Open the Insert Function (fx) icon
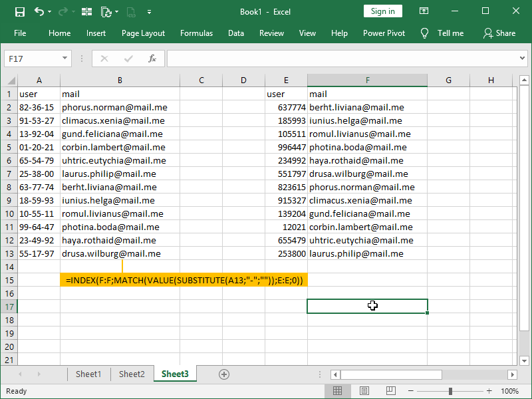This screenshot has width=532, height=399. coord(151,59)
